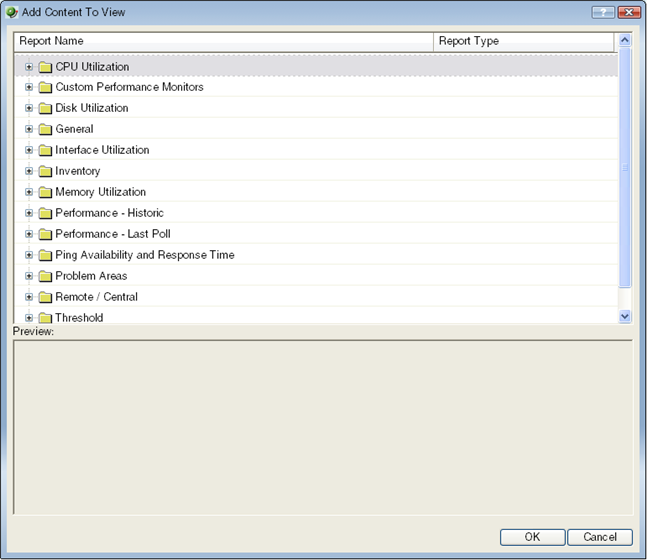Click the Problem Areas folder icon
Image resolution: width=647 pixels, height=560 pixels.
pyautogui.click(x=45, y=276)
